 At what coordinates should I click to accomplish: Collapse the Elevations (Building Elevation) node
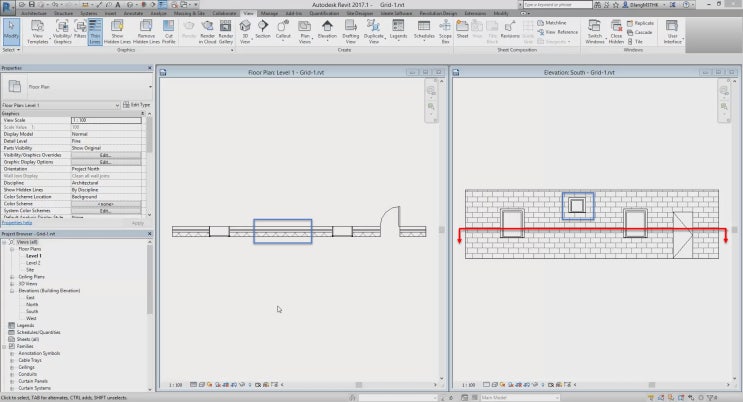point(12,291)
